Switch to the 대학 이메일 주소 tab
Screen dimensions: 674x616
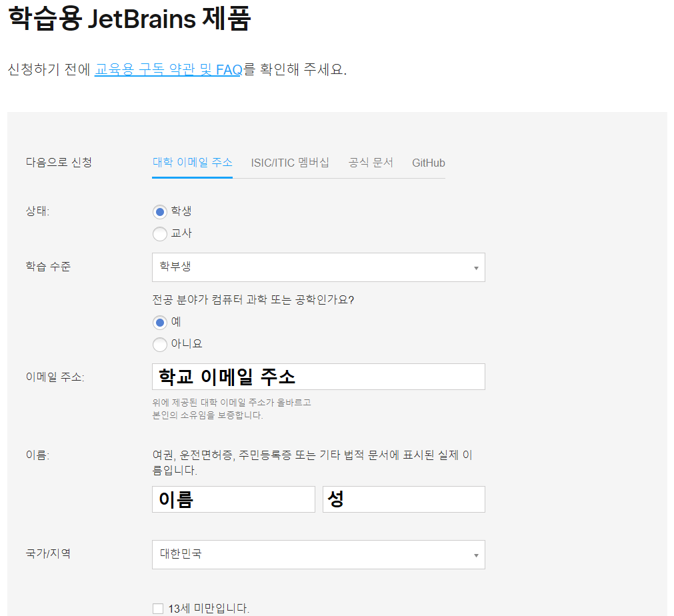coord(192,163)
